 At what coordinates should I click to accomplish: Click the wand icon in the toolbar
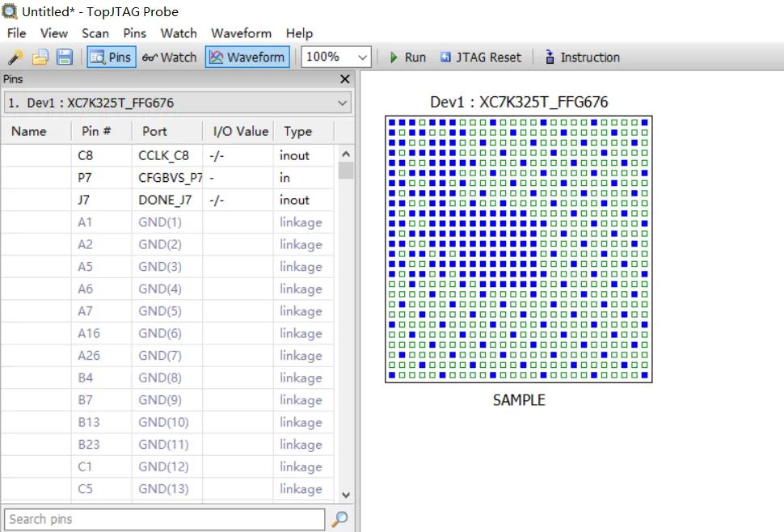click(x=15, y=57)
